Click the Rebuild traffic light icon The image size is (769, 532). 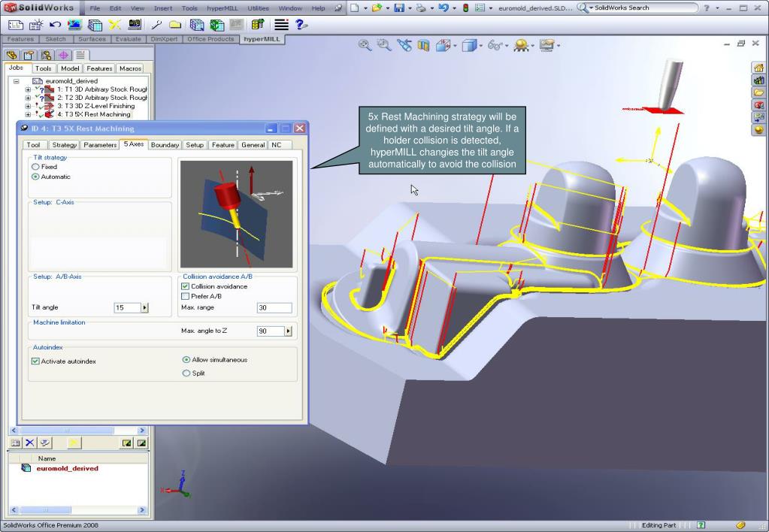(x=465, y=8)
